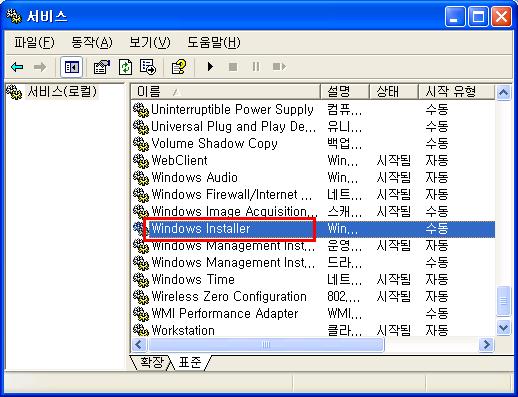Image resolution: width=518 pixels, height=397 pixels.
Task: Click the vertical scrollbar down arrow
Action: (x=503, y=327)
